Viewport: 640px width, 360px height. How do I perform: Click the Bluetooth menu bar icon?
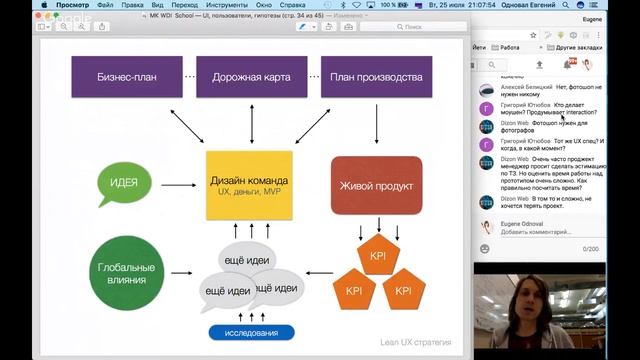pos(343,5)
